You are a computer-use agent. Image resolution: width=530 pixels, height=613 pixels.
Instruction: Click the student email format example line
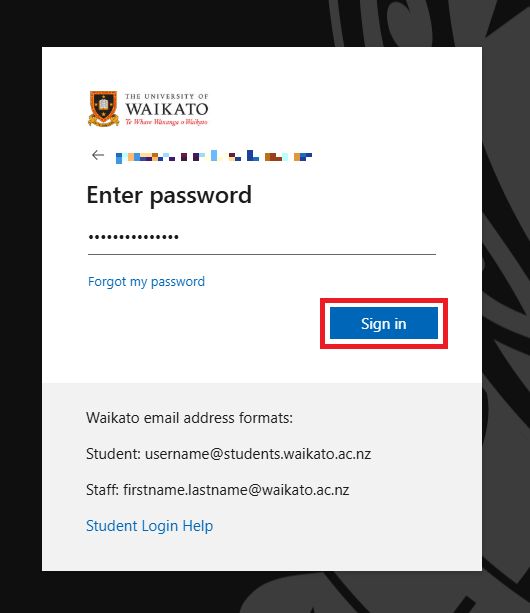point(228,454)
